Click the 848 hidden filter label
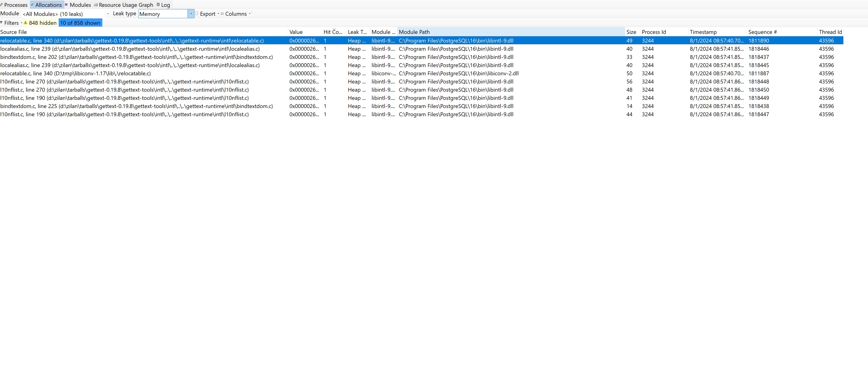This screenshot has height=380, width=868. click(43, 23)
